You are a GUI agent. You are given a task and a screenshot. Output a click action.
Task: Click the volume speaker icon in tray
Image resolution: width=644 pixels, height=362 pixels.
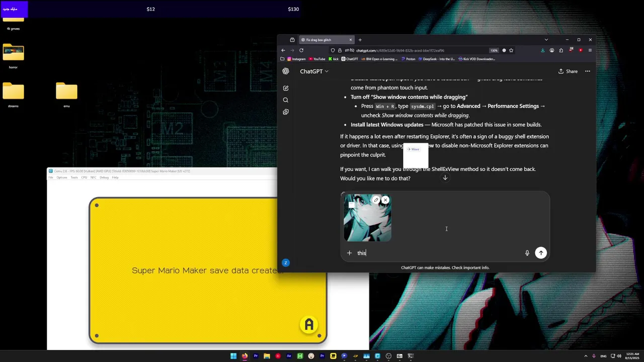pos(618,356)
